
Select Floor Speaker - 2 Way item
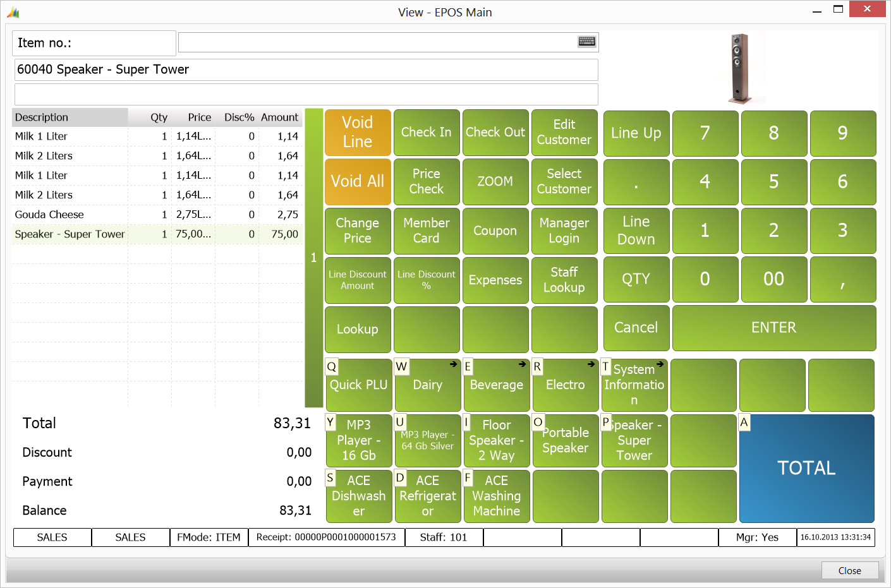pyautogui.click(x=497, y=440)
